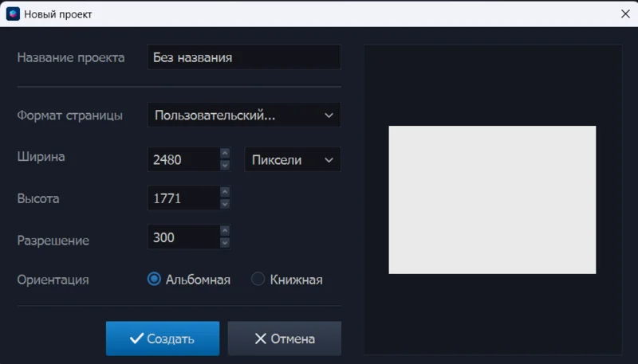Viewport: 638px width, 364px height.
Task: Click the Высота value field
Action: [183, 198]
